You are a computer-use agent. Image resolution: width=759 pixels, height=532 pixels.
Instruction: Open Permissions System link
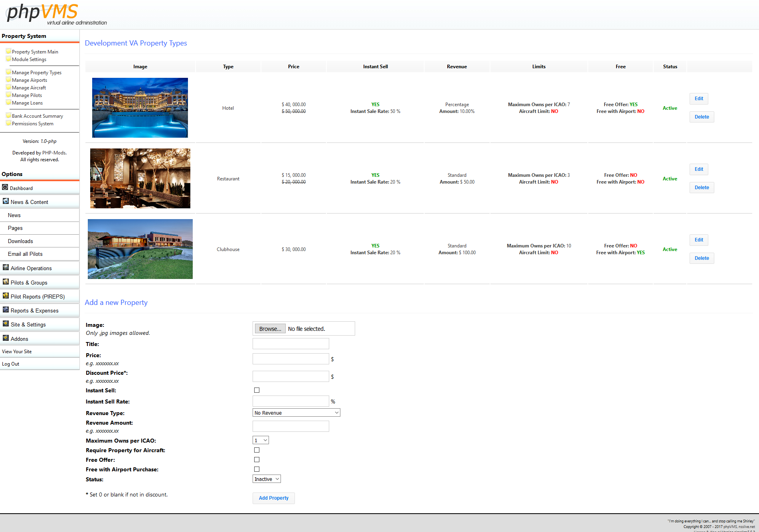(x=32, y=124)
